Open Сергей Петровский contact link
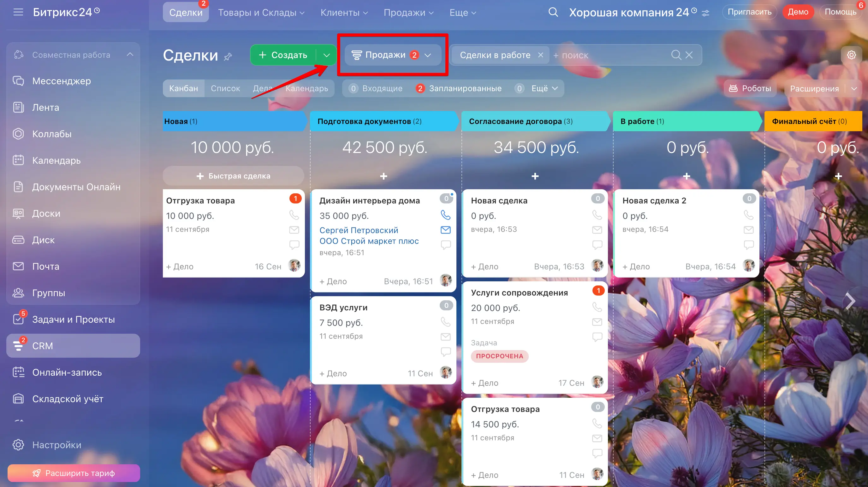Screen dimensions: 868x487 tap(359, 230)
